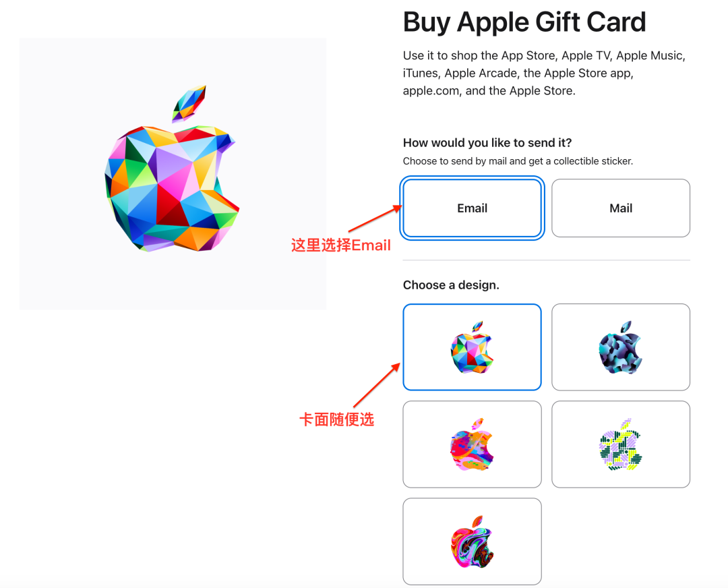Click the striped pattern Apple logo icon
This screenshot has height=588, width=728.
pos(621,444)
